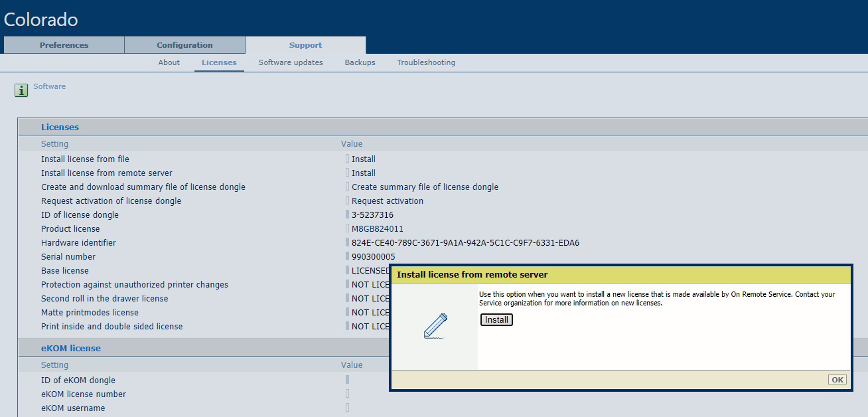Click the green info icon beside Software
This screenshot has height=417, width=868.
coord(21,90)
